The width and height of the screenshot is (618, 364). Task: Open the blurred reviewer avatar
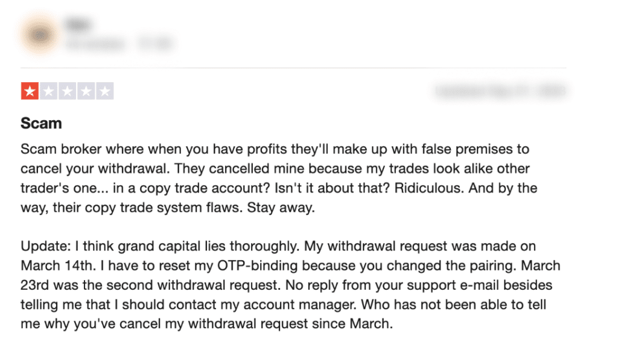(40, 34)
